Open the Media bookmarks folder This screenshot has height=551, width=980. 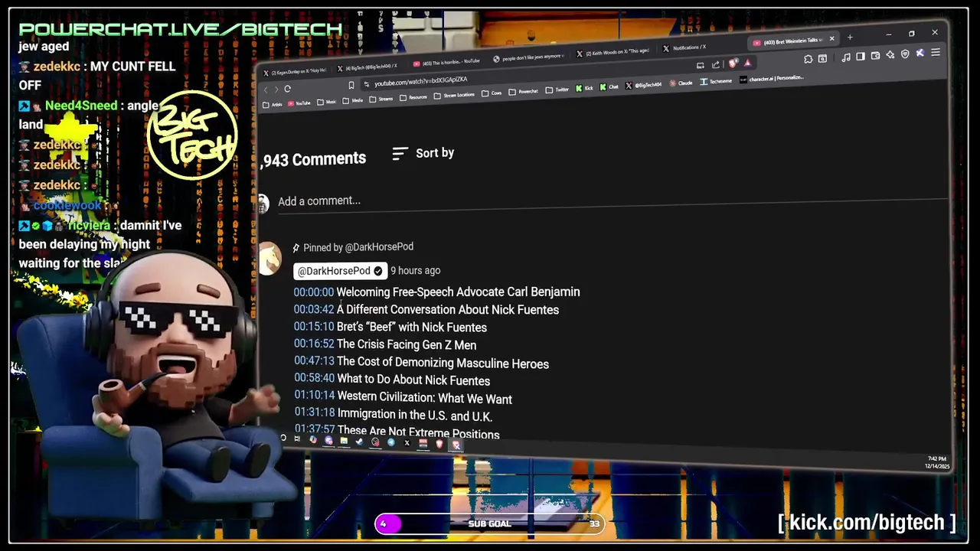(x=352, y=101)
